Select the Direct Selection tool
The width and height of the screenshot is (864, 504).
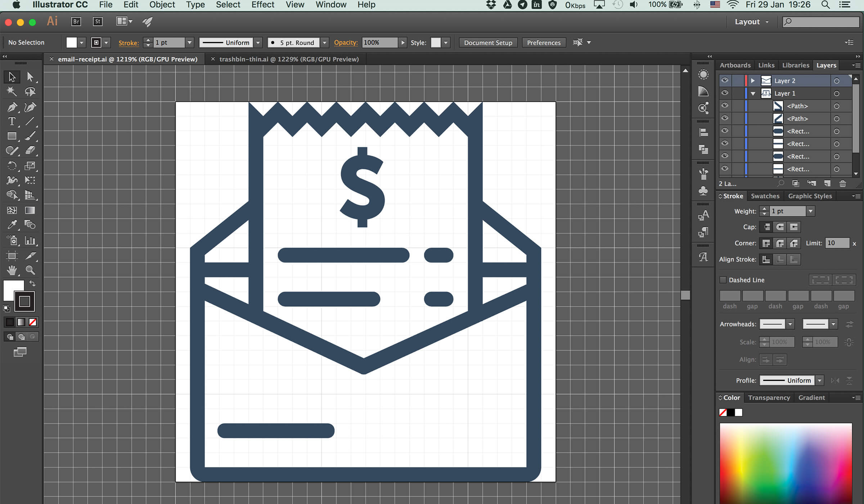pyautogui.click(x=30, y=77)
